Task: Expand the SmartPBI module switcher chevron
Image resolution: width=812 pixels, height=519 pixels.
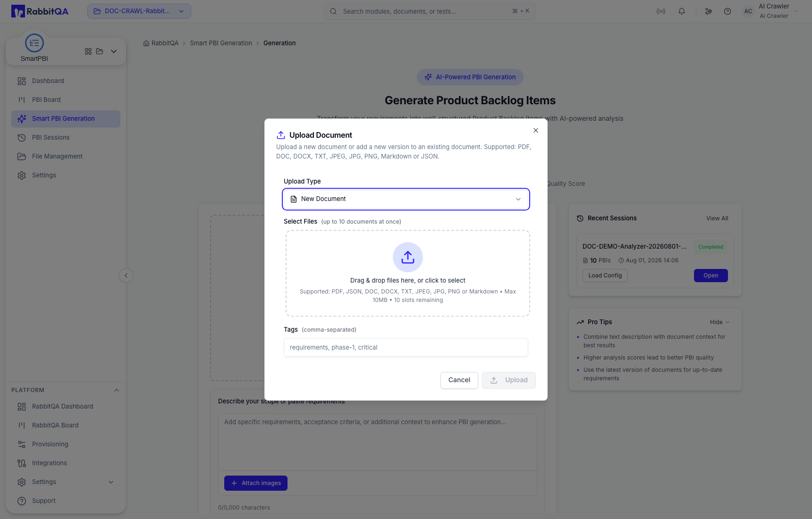Action: (114, 51)
